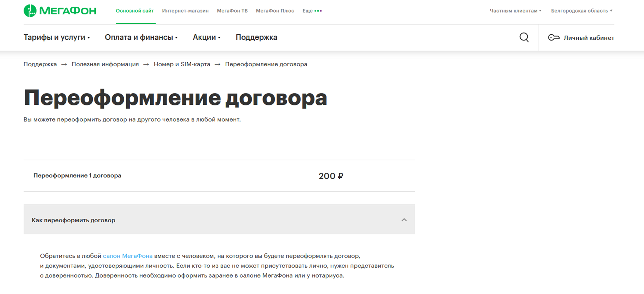The width and height of the screenshot is (644, 294).
Task: Open the search magnifier icon
Action: tap(524, 37)
